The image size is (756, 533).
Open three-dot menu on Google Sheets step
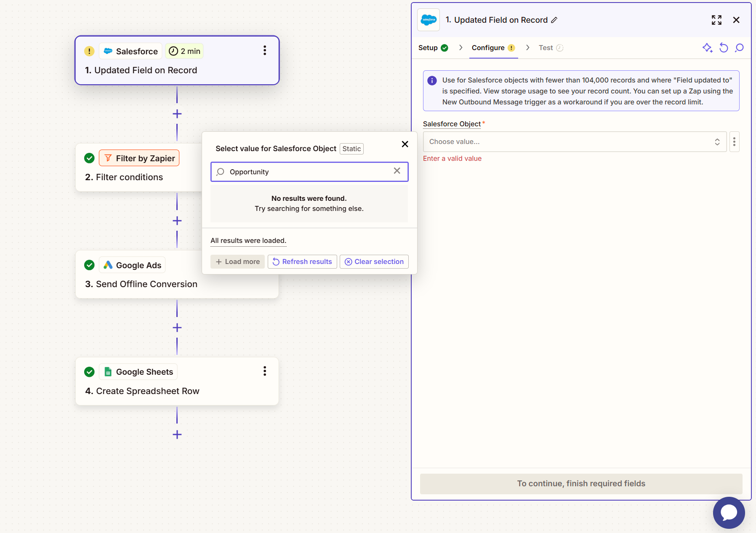click(265, 371)
